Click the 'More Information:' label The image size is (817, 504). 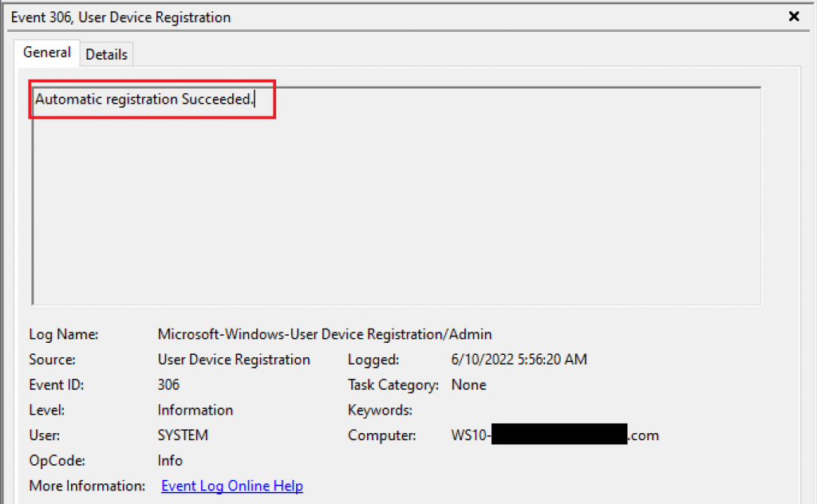[87, 486]
